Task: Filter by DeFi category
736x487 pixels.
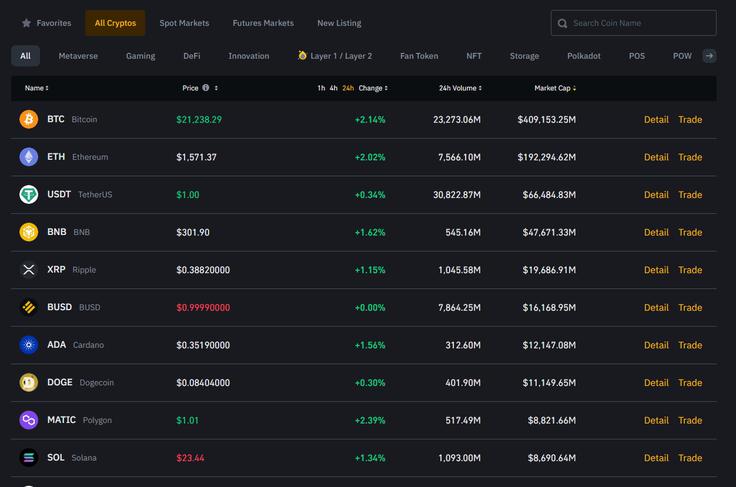Action: pos(192,56)
